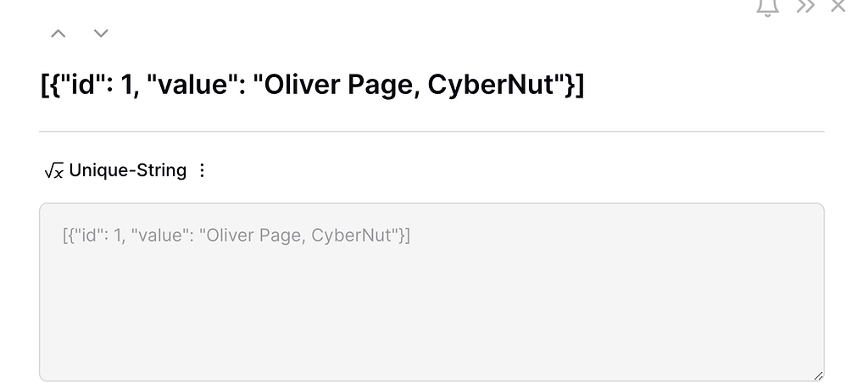Close the expanded record panel
This screenshot has height=383, width=868.
838,6
